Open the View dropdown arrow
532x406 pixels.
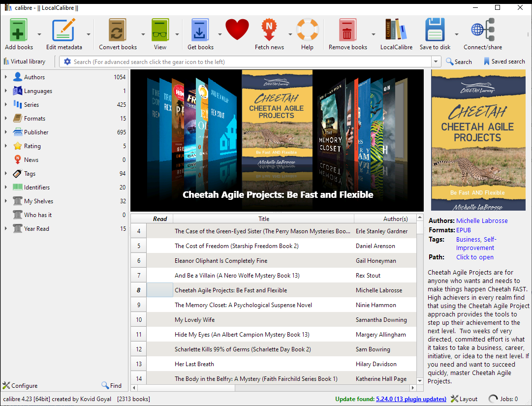tap(177, 34)
